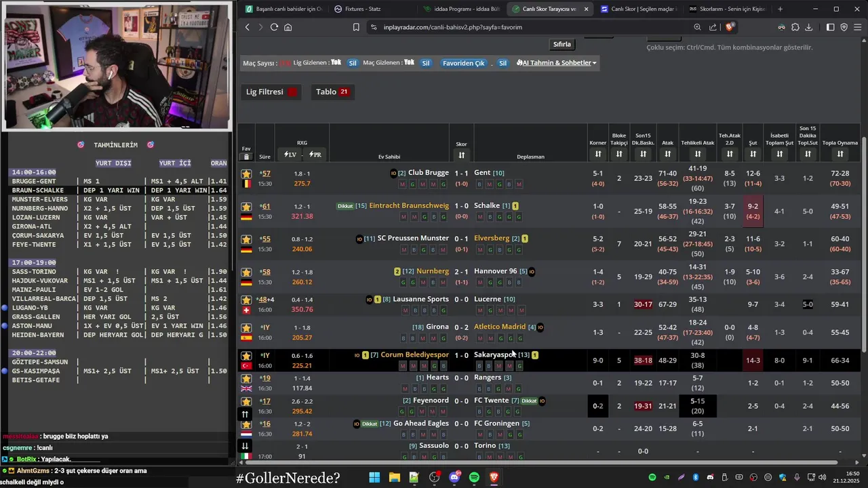This screenshot has height=488, width=868.
Task: Open a new browser tab
Action: (x=780, y=9)
